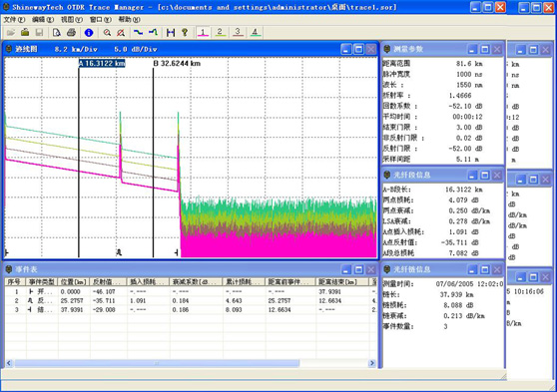
Task: Select the non-reflective event curve icon
Action: tap(138, 33)
